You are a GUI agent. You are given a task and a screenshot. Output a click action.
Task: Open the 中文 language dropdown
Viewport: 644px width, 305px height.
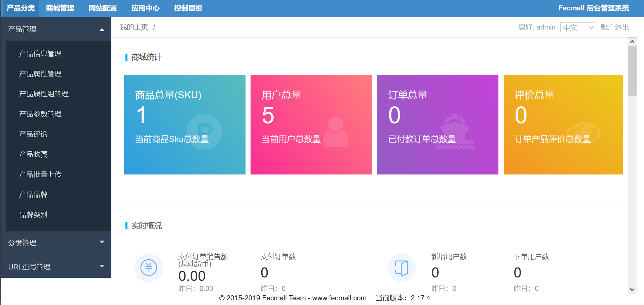578,27
